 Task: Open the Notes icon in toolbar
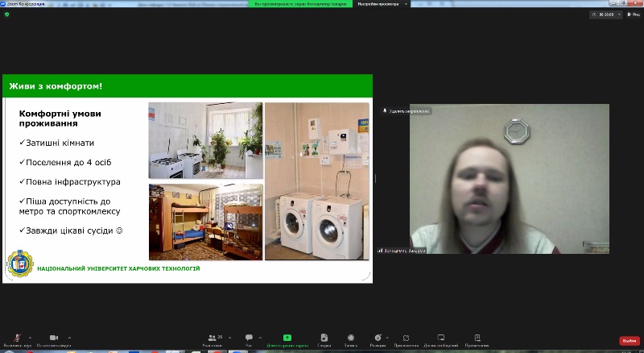point(477,340)
